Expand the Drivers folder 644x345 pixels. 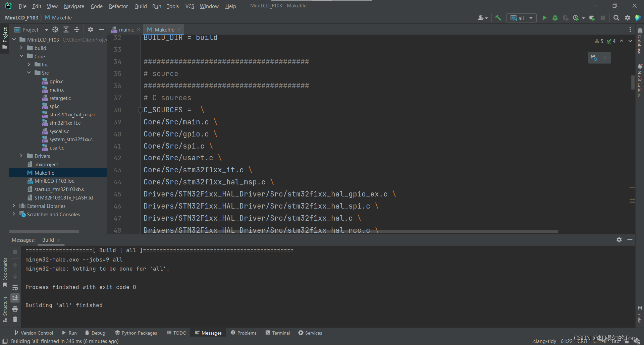point(21,156)
